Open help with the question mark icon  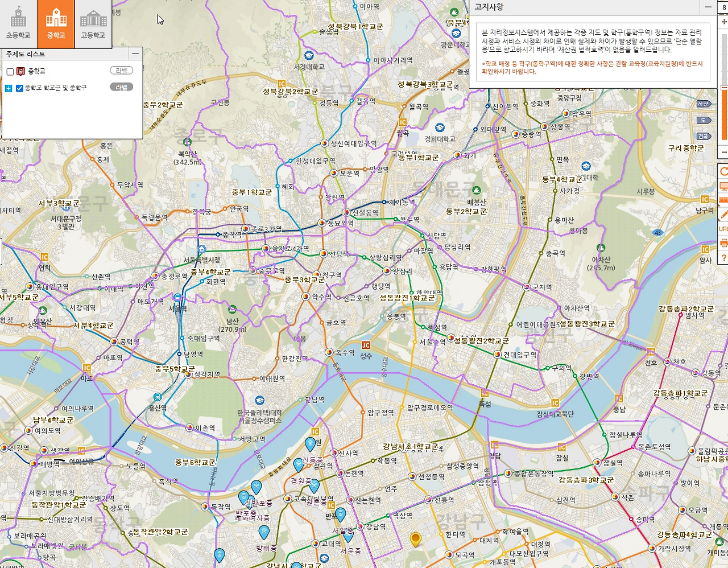tap(723, 258)
